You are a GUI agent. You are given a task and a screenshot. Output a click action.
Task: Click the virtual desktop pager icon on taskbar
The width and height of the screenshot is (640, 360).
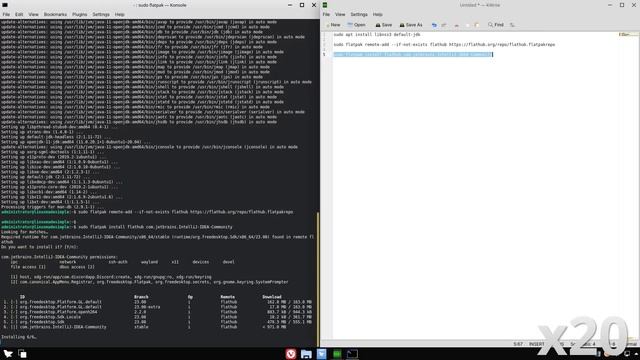click(x=22, y=354)
